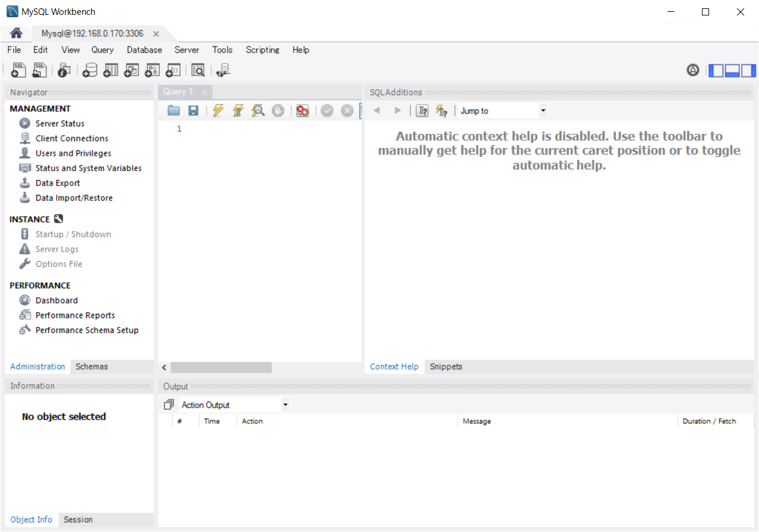Open the home screen tab icon
759x532 pixels.
(16, 33)
